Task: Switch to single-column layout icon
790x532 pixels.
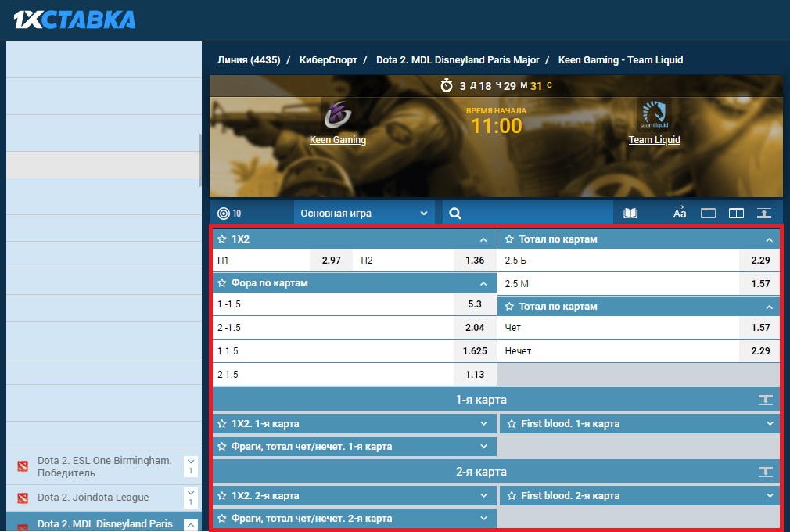Action: pos(708,213)
